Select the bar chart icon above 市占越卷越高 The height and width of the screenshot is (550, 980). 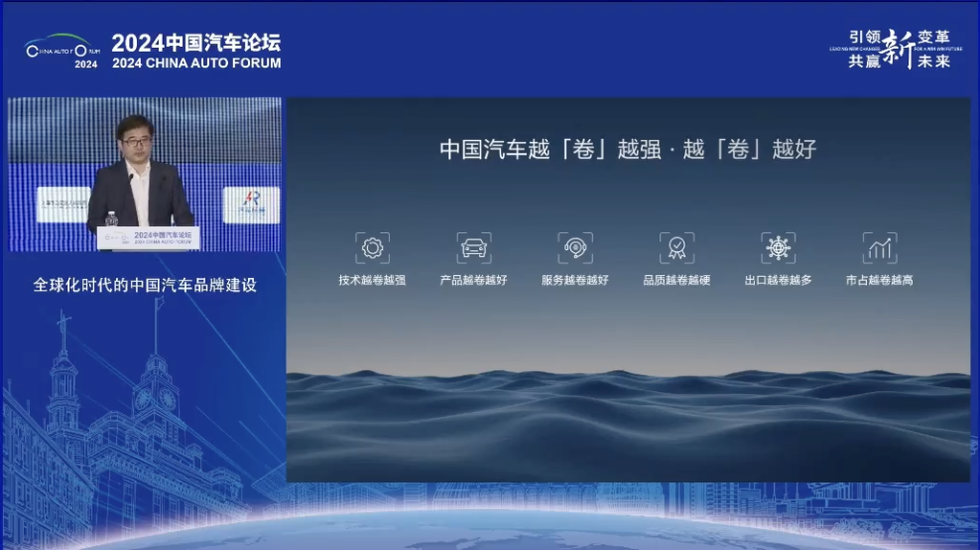point(879,247)
